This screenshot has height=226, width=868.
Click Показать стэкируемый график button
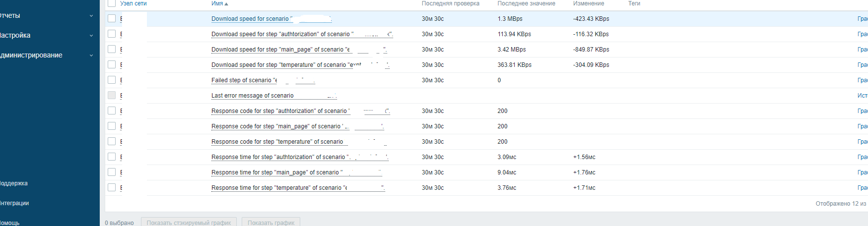tap(189, 223)
